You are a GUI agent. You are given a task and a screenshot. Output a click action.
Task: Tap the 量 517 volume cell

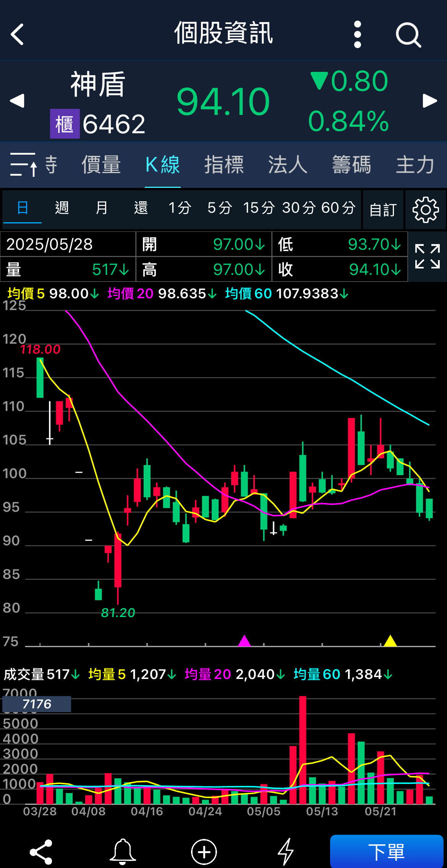68,270
